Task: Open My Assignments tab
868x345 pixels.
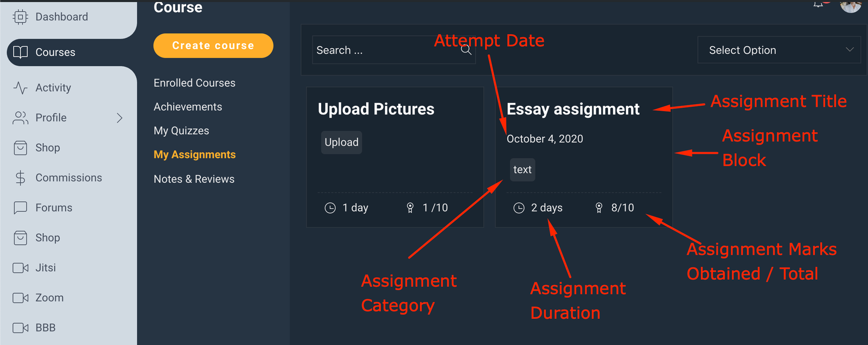Action: click(194, 155)
